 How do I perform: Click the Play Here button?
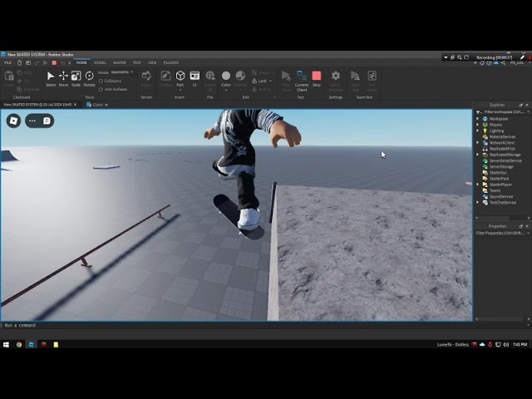[286, 81]
